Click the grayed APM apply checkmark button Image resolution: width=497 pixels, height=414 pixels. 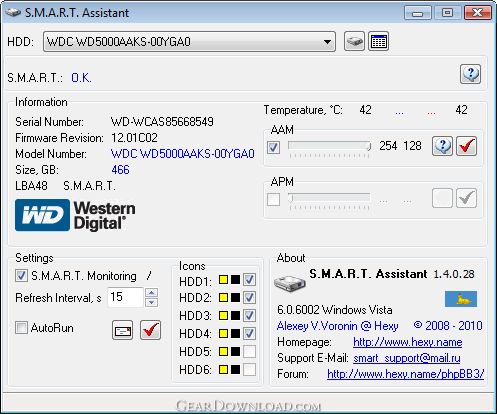(x=466, y=198)
